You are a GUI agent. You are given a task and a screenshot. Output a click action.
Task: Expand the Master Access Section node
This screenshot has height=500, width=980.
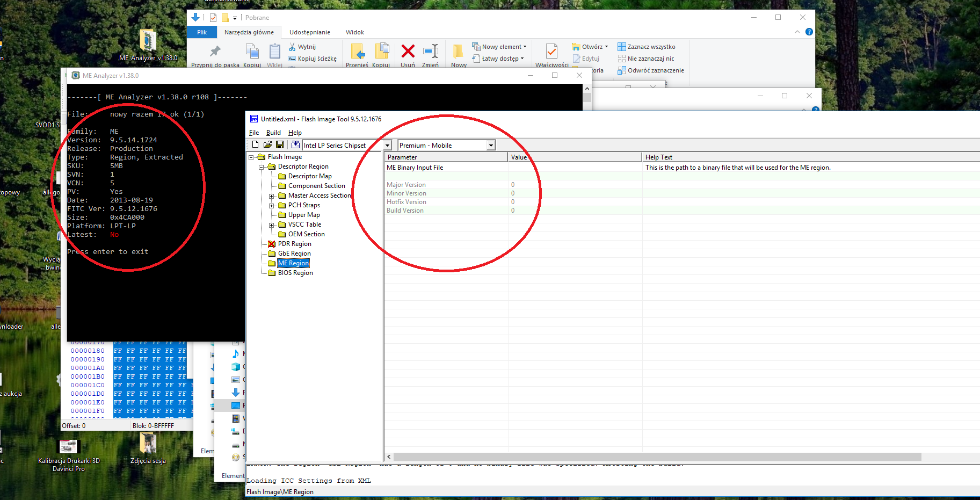pyautogui.click(x=272, y=196)
